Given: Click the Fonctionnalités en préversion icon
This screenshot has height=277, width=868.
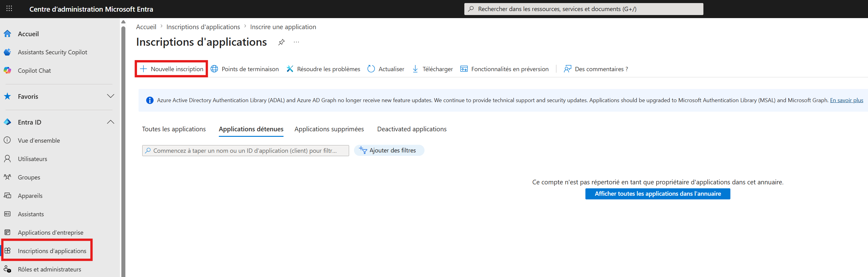Looking at the screenshot, I should coord(464,69).
